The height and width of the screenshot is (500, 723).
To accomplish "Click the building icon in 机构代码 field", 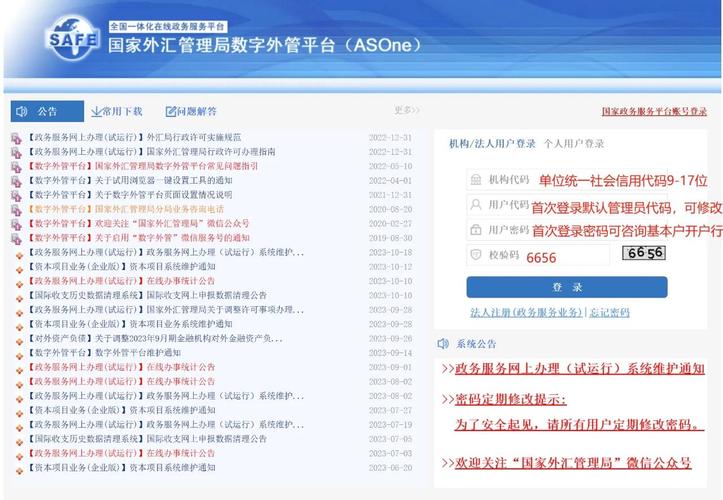I will pos(476,179).
